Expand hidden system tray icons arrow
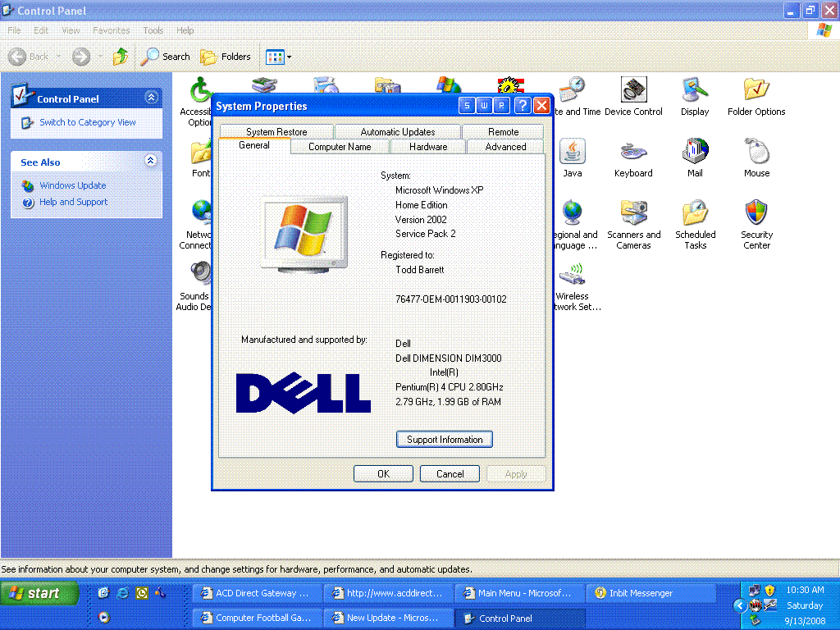 pos(740,605)
